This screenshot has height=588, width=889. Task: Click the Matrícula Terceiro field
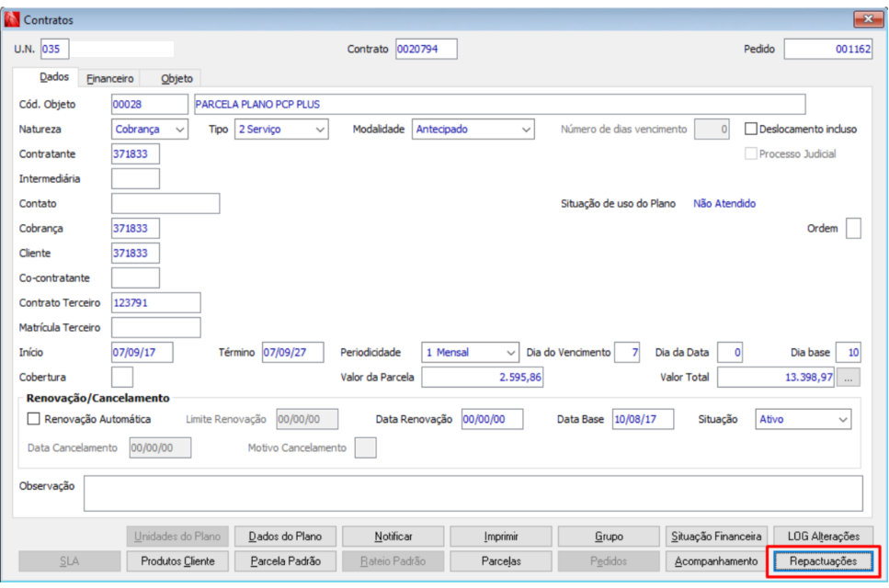156,327
